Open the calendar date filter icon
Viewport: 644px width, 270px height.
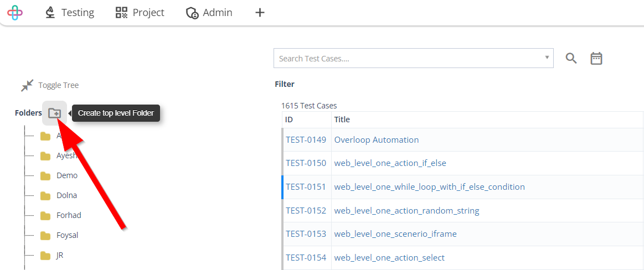pos(596,58)
